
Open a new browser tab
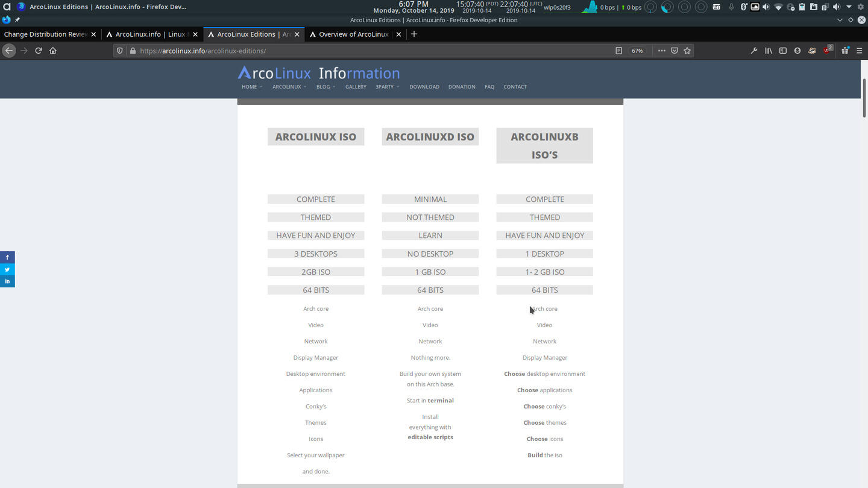click(x=414, y=34)
